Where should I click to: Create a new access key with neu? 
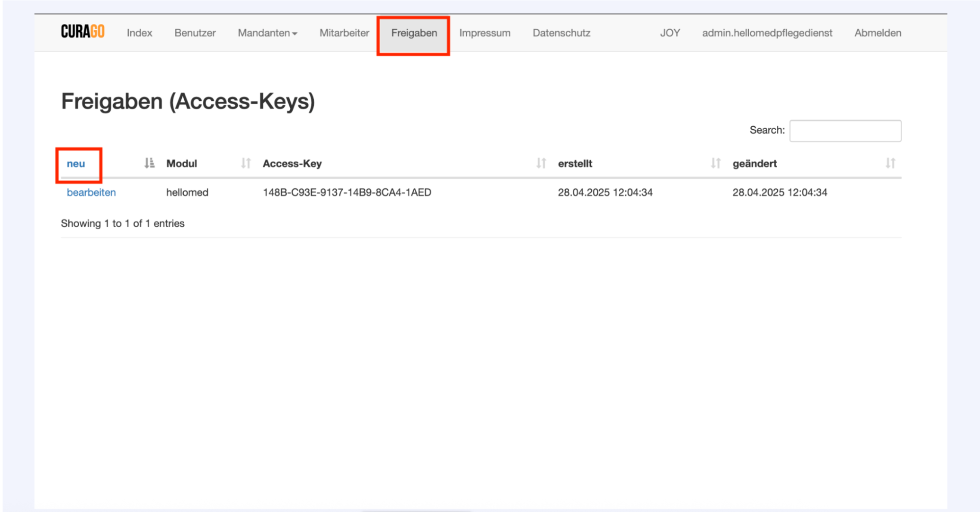click(76, 164)
